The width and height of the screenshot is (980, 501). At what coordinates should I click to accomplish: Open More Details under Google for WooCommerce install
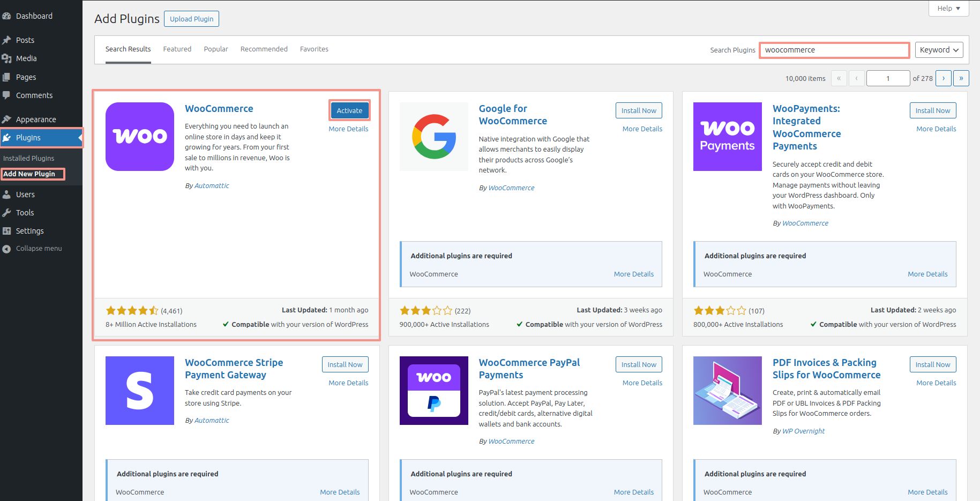tap(642, 129)
